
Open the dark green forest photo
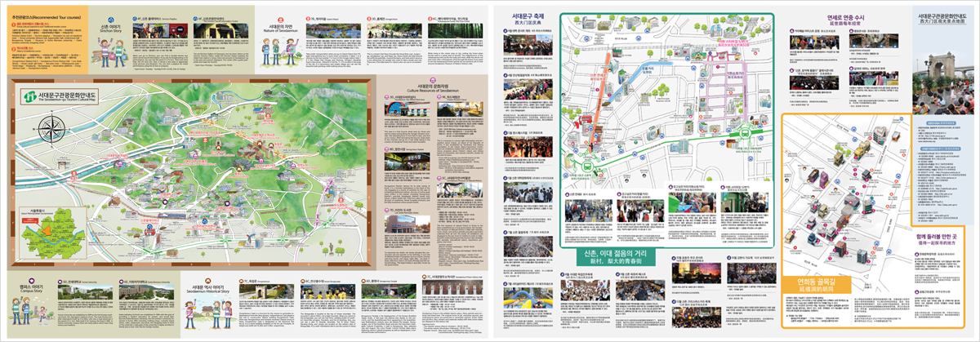tap(455, 31)
